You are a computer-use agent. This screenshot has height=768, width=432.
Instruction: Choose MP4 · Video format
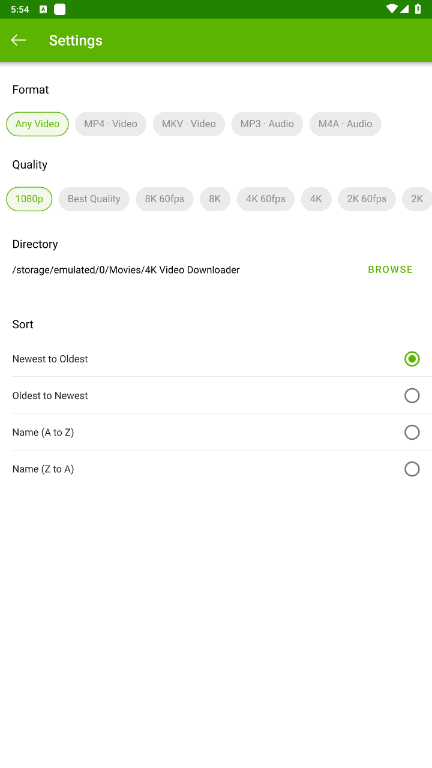point(111,124)
